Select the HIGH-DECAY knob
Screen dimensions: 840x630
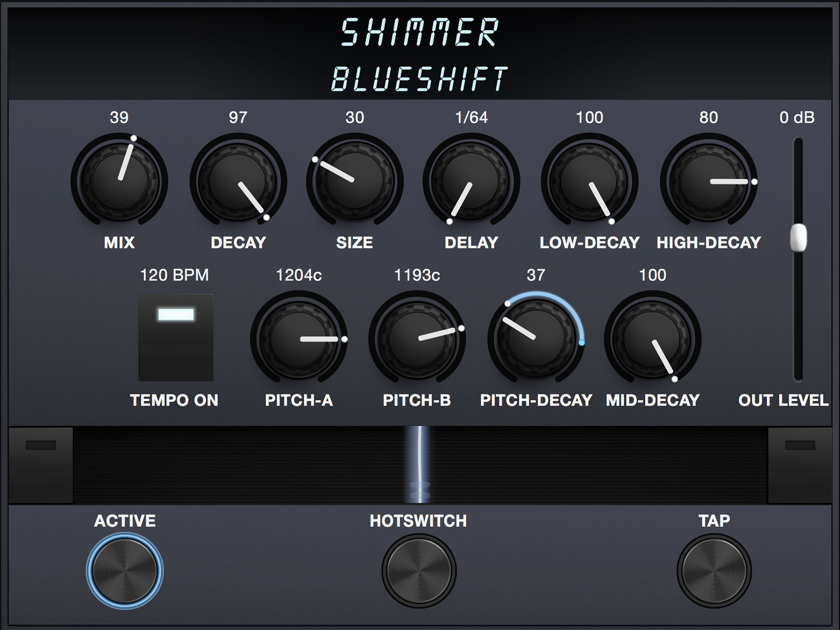click(x=708, y=181)
